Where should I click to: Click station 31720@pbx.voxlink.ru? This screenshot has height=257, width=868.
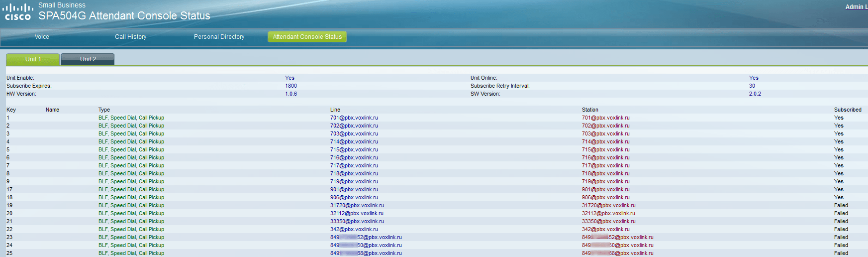tap(609, 205)
